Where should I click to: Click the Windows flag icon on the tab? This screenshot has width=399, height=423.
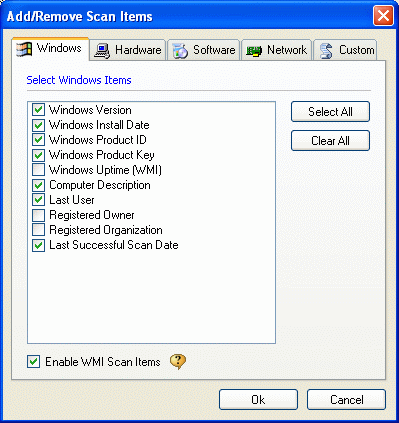(24, 49)
